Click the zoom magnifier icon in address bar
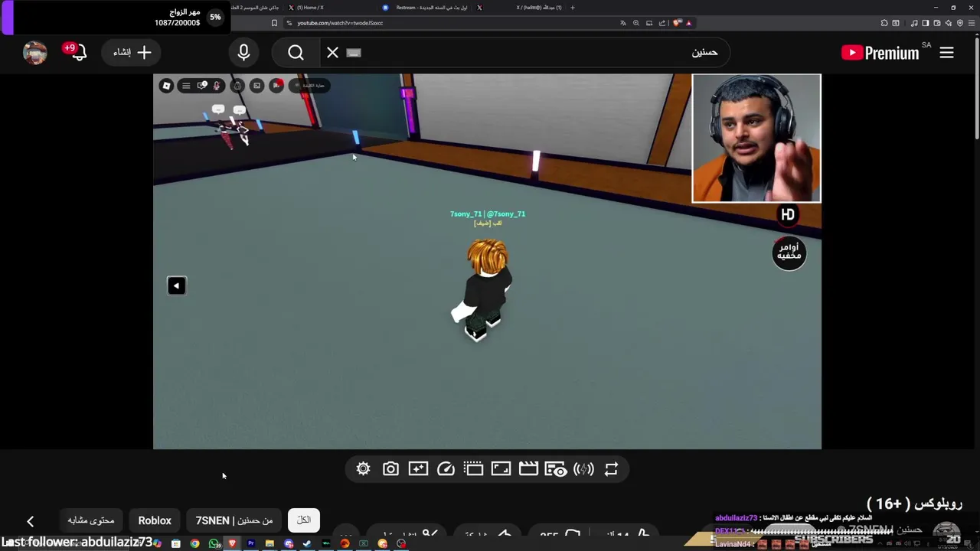The image size is (980, 551). (x=636, y=23)
